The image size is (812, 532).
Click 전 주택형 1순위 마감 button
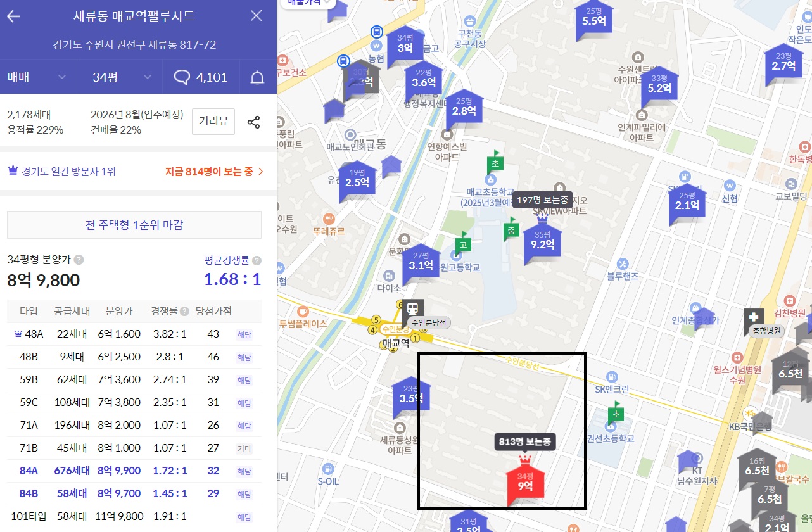coord(134,225)
